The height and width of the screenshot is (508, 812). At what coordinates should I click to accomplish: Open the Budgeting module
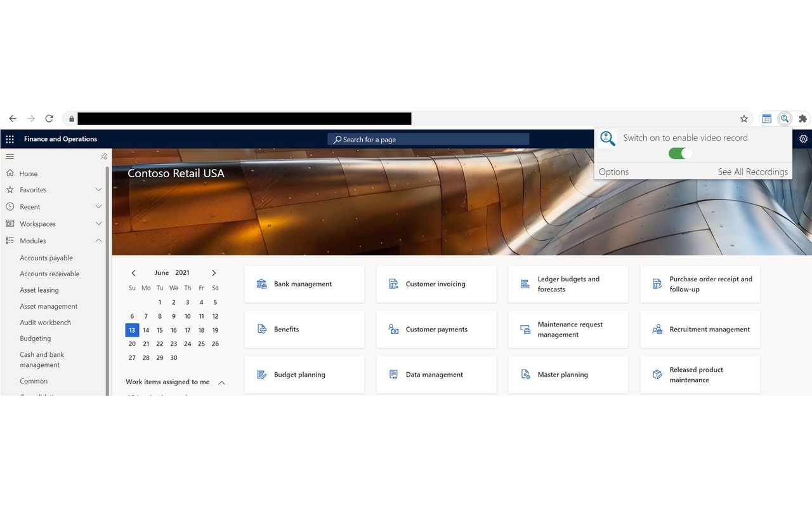coord(35,338)
